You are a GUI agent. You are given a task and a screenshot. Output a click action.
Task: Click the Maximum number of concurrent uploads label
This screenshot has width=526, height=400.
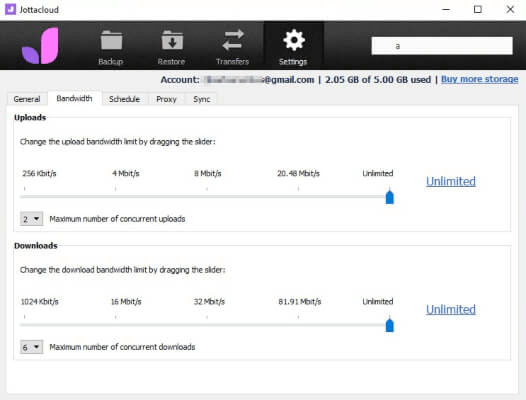click(117, 219)
